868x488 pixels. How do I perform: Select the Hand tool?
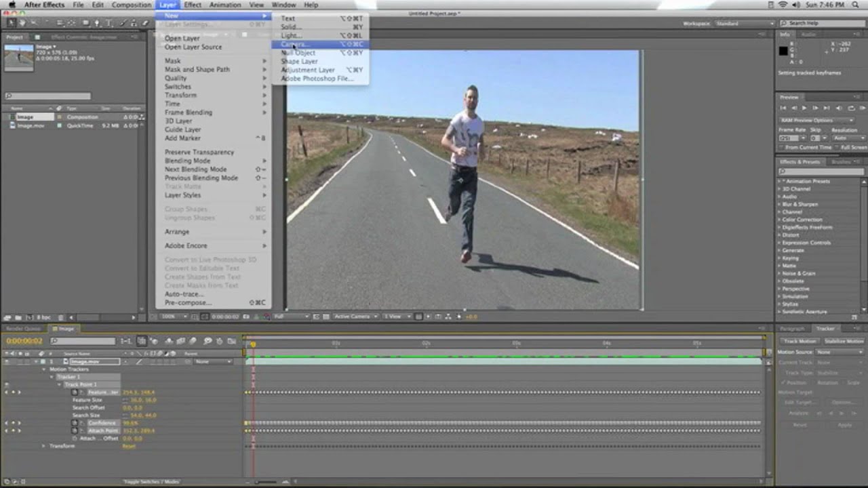tap(22, 22)
